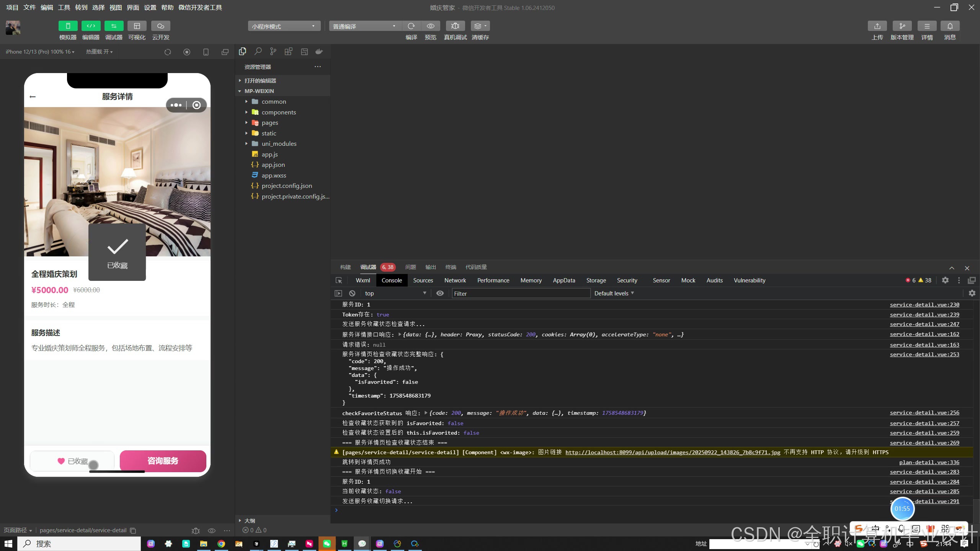Open service-detail.vue:230 source link
The width and height of the screenshot is (980, 551).
pos(924,305)
